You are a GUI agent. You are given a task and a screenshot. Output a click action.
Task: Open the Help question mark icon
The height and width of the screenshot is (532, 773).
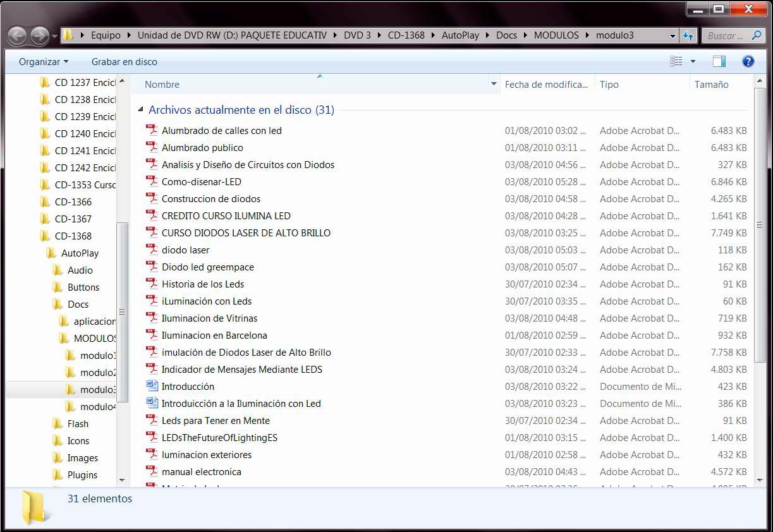[x=748, y=61]
